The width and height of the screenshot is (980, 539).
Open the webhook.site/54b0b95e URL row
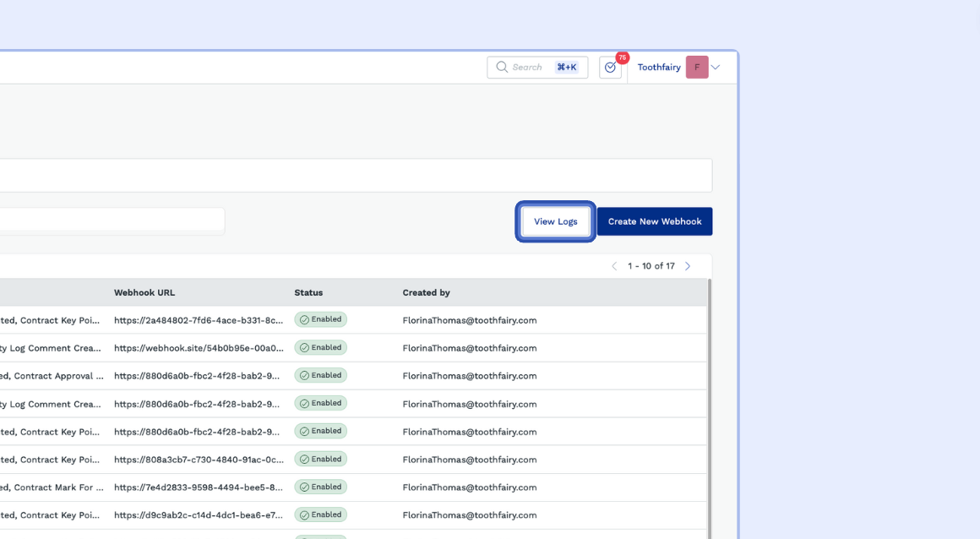[199, 348]
